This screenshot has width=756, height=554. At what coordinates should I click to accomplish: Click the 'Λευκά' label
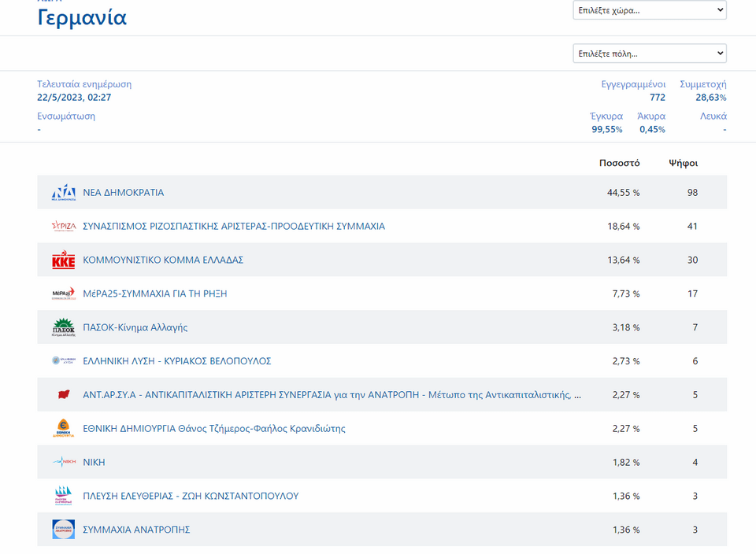(x=713, y=116)
